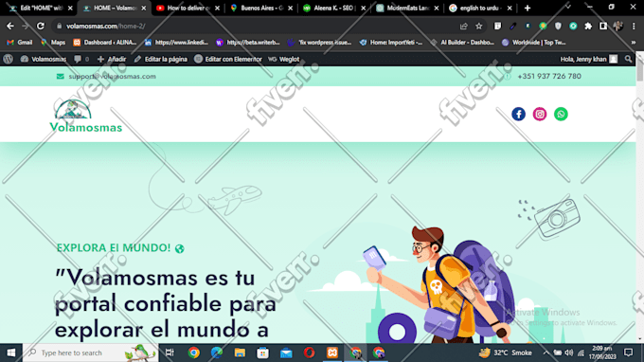Screen dimensions: 644x362
Task: Click the browser Back arrow
Action: coord(10,26)
